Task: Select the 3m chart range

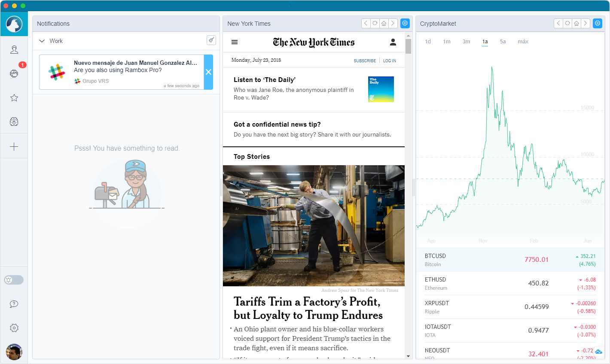Action: click(466, 42)
